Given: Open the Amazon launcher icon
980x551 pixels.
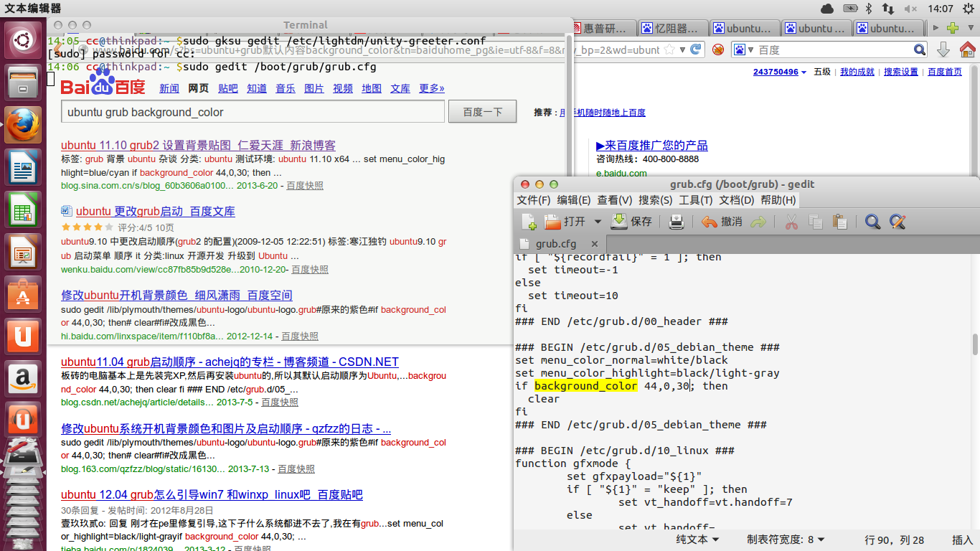Looking at the screenshot, I should (x=24, y=378).
